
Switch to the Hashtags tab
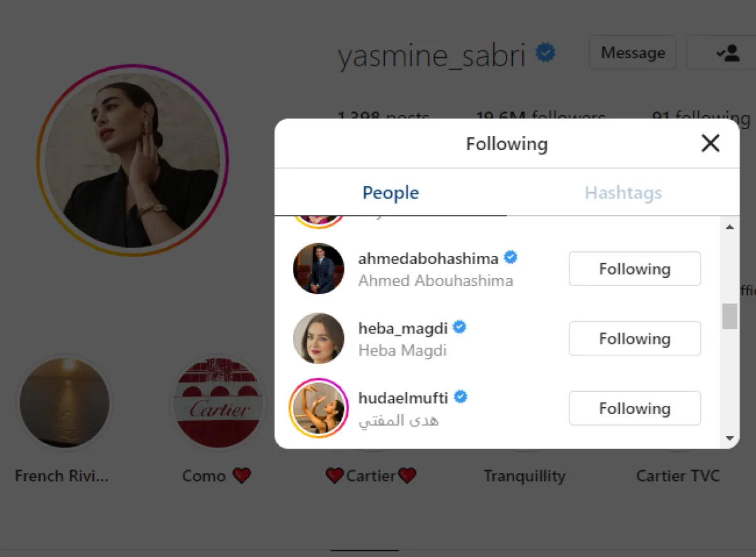623,193
